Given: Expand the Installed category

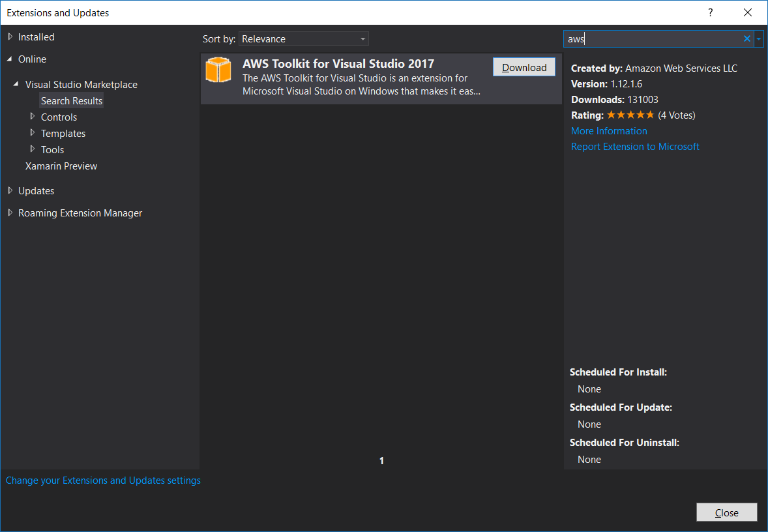Looking at the screenshot, I should 10,37.
